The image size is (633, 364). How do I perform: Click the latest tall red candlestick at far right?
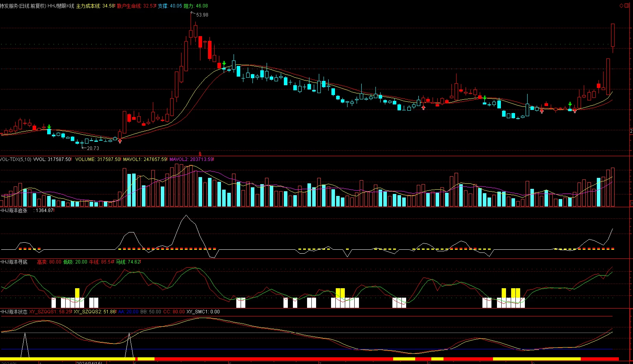(x=613, y=35)
